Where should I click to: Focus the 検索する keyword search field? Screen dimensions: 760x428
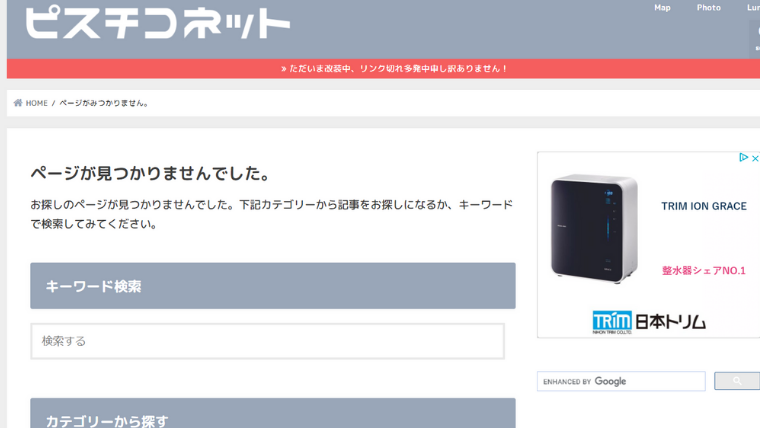(267, 341)
